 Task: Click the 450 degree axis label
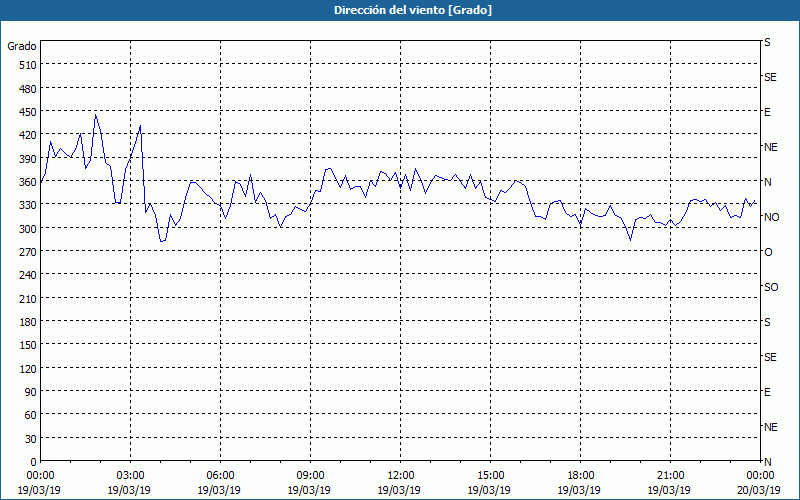click(28, 112)
